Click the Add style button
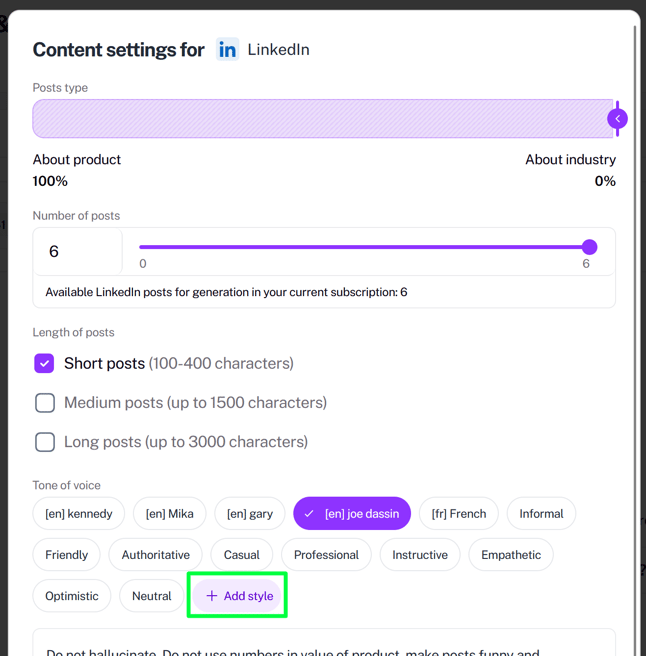Screen dimensions: 646x656 [239, 595]
